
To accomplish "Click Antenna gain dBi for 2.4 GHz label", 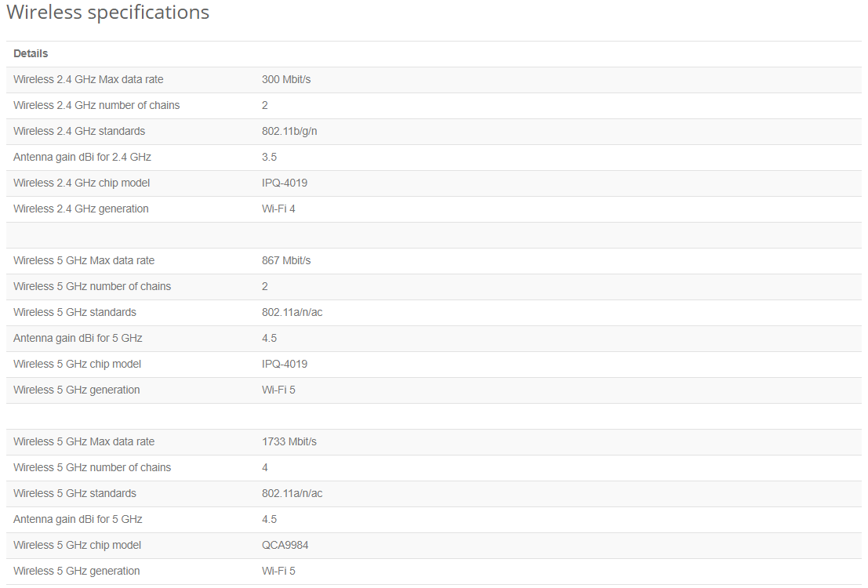I will 82,157.
